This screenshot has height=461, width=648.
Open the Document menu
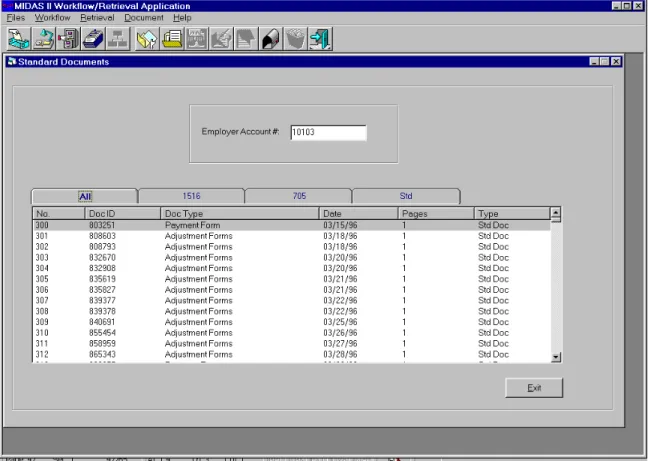coord(144,18)
